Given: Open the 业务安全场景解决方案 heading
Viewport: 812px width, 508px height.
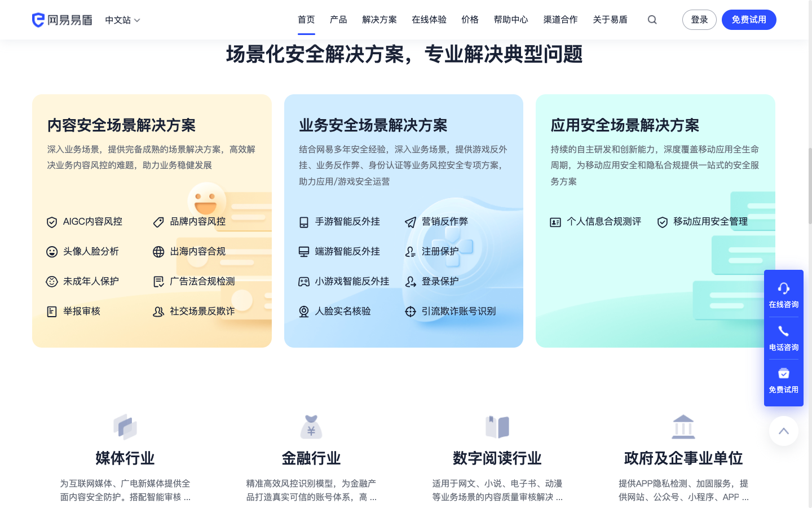Looking at the screenshot, I should coord(373,125).
